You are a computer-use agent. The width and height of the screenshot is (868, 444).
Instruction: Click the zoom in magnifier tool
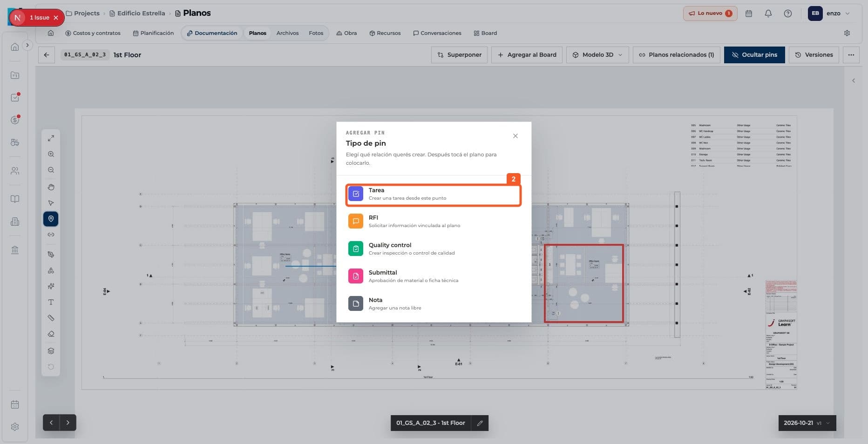point(51,154)
